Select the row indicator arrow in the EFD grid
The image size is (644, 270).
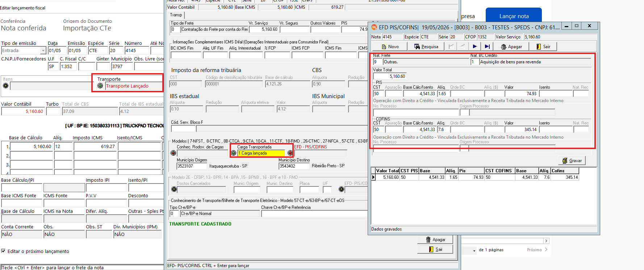(x=373, y=177)
